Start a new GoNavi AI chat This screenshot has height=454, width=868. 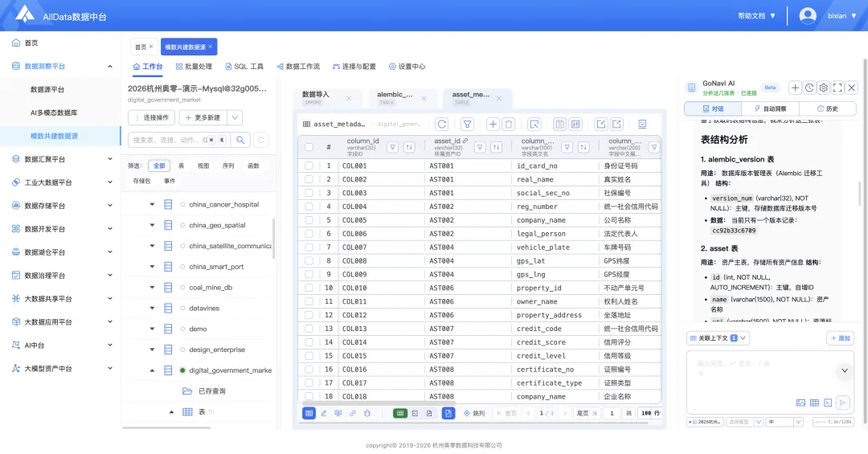[x=795, y=88]
